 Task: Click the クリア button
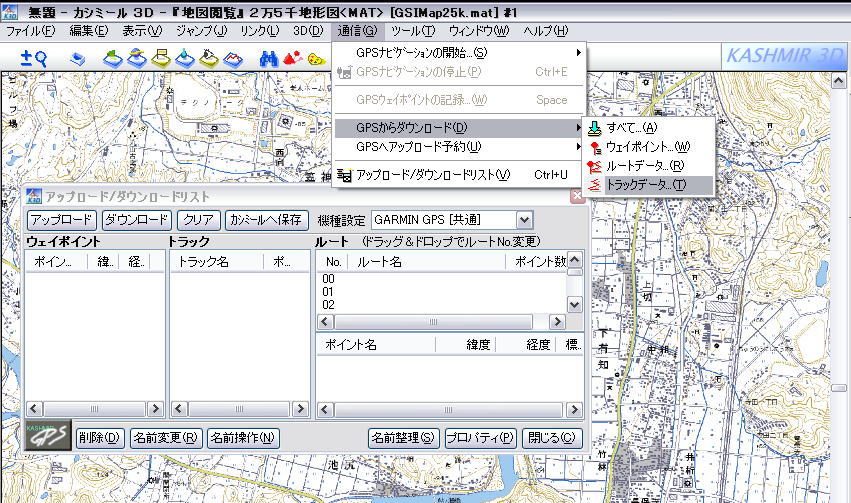click(199, 220)
